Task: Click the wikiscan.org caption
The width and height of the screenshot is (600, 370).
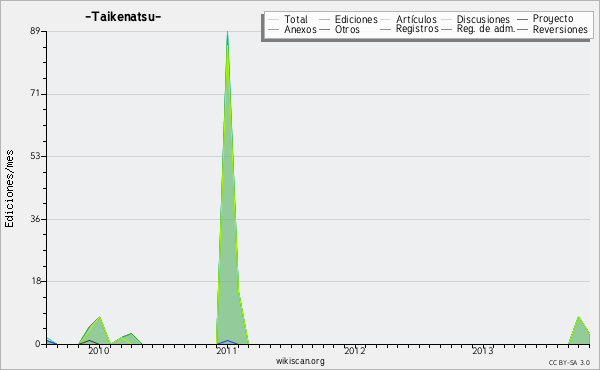Action: tap(300, 361)
